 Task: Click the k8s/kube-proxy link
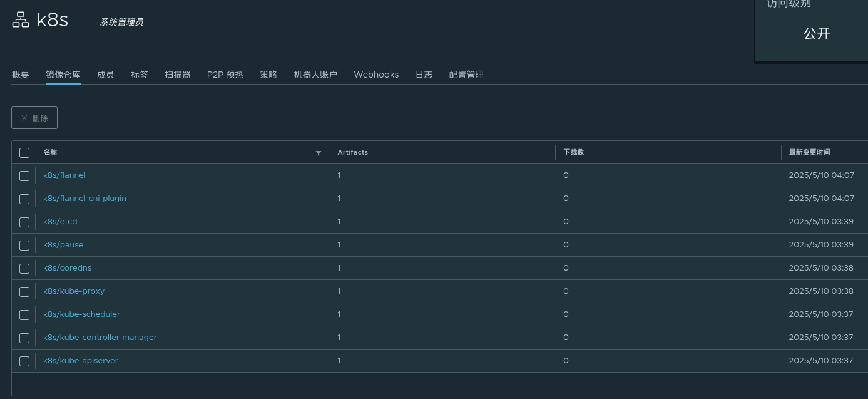tap(74, 291)
